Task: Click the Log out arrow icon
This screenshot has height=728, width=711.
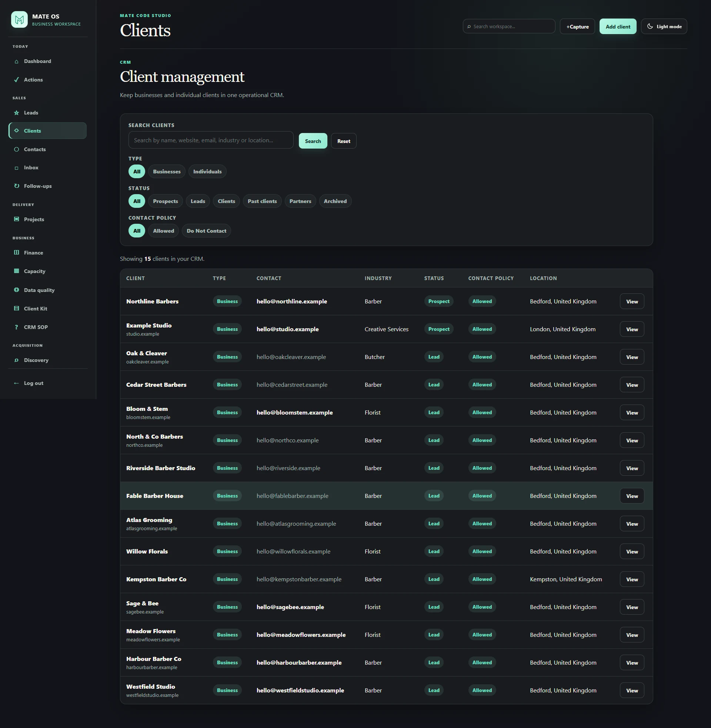Action: [x=16, y=383]
